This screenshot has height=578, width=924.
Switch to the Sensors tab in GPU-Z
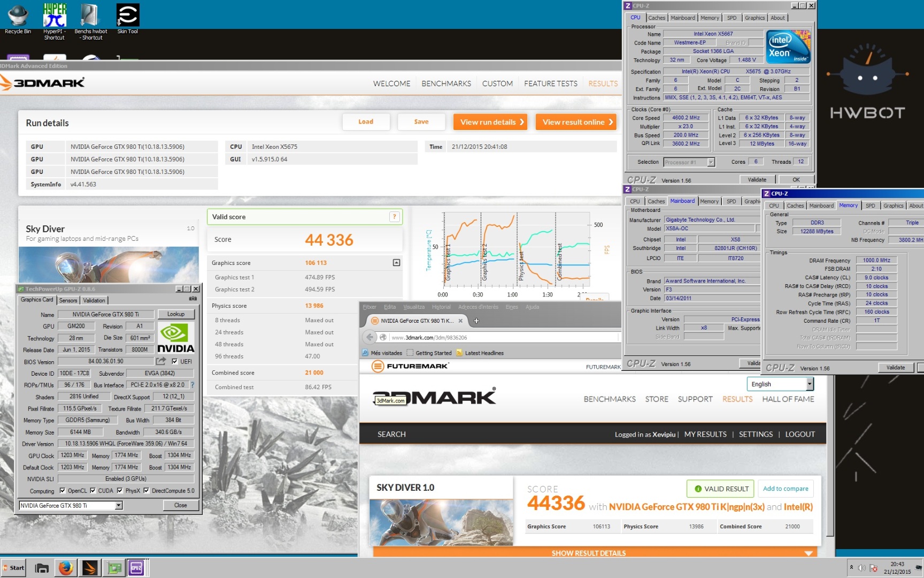[68, 300]
